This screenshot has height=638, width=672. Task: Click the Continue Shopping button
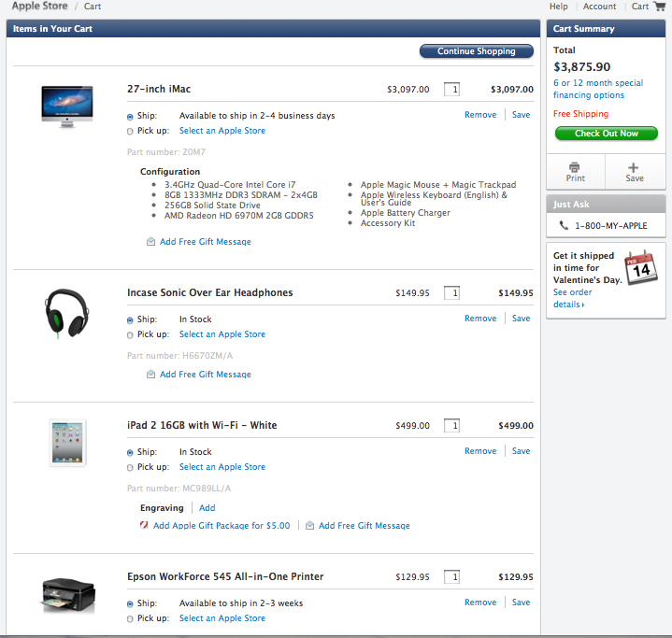click(x=476, y=51)
